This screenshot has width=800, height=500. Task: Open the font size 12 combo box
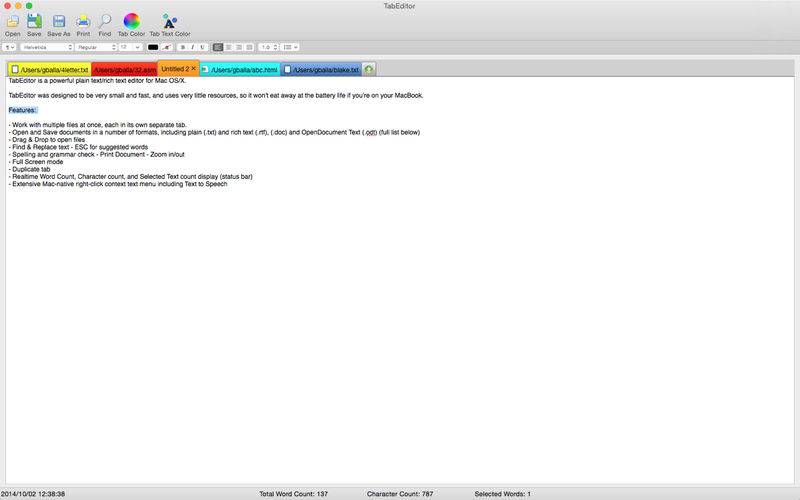pyautogui.click(x=130, y=47)
